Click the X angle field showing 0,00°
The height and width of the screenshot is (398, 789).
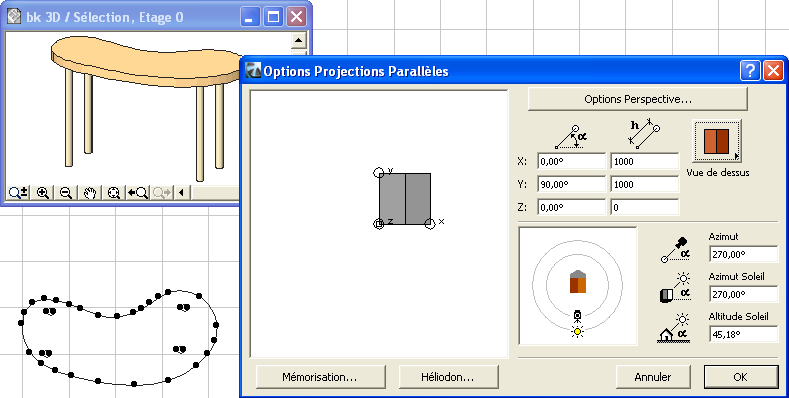(x=571, y=161)
